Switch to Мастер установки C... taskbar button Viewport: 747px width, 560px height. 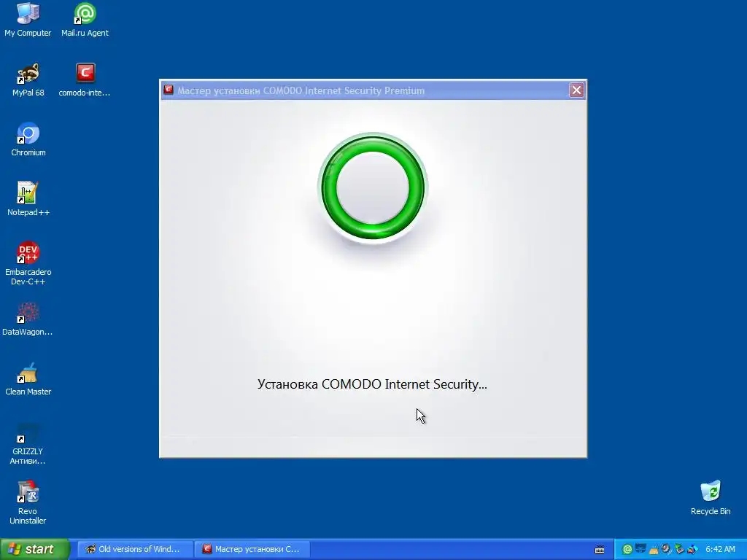pyautogui.click(x=252, y=549)
